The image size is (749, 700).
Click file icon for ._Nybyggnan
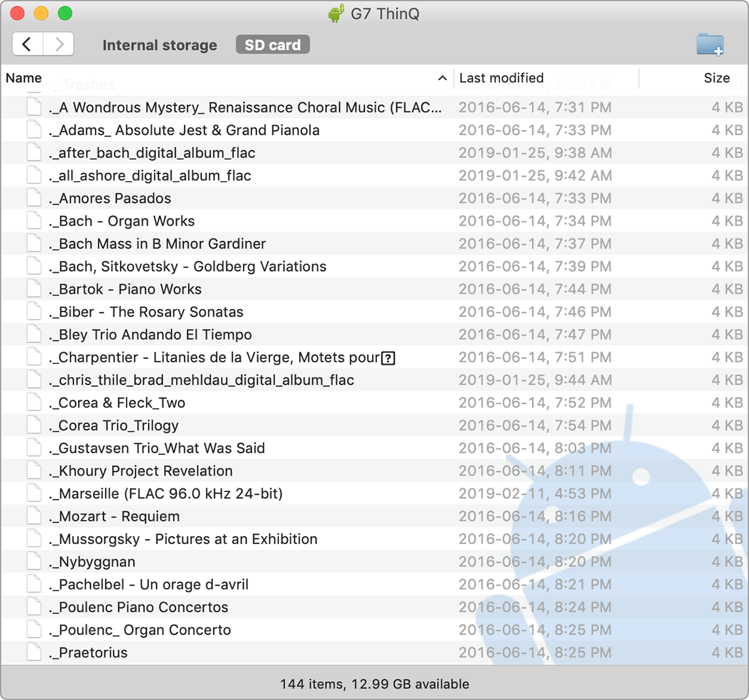(34, 562)
